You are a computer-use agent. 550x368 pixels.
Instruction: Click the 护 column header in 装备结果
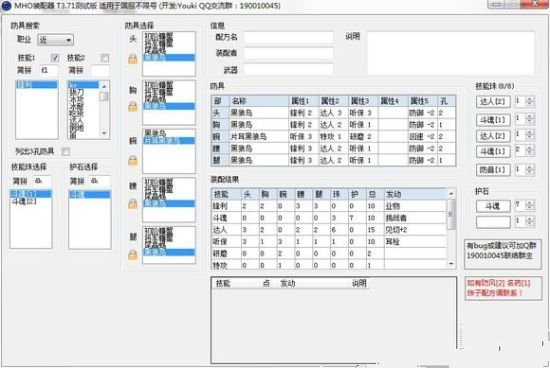tap(357, 194)
